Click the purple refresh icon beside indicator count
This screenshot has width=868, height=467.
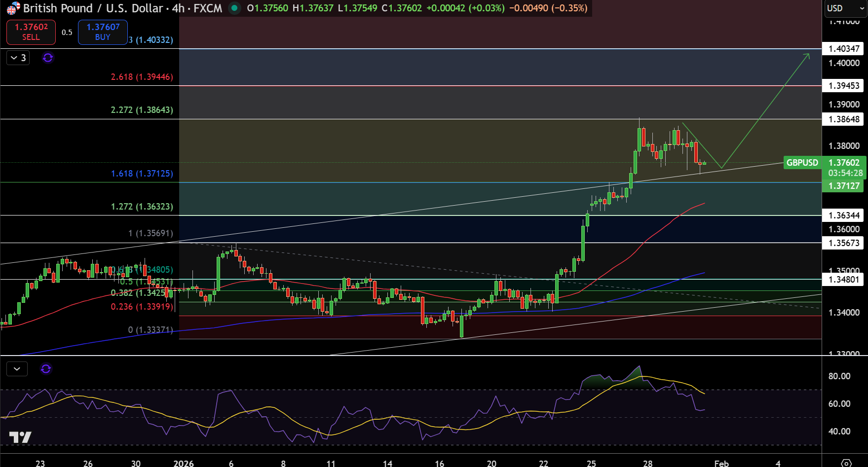[x=48, y=58]
